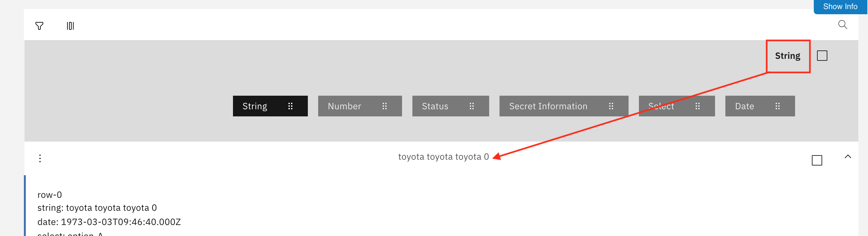Click cell text 'toyota toyota toyota 0'
This screenshot has width=868, height=236.
point(443,157)
